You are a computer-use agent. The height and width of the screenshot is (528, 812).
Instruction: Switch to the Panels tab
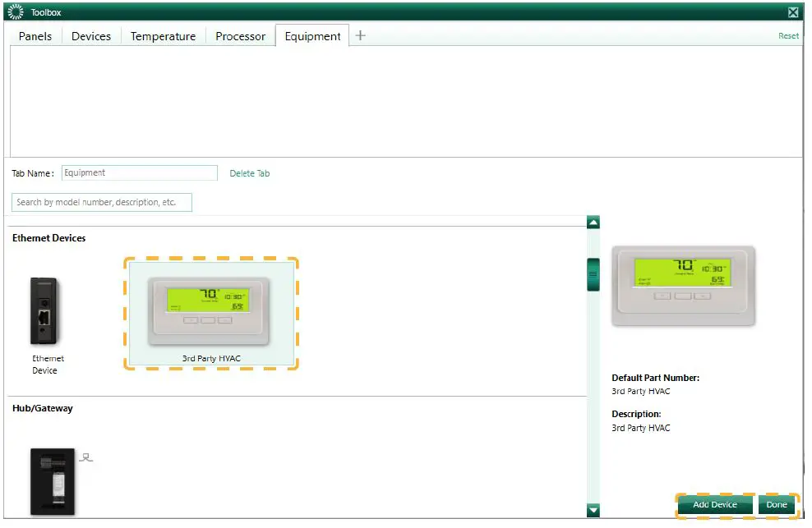pos(35,35)
